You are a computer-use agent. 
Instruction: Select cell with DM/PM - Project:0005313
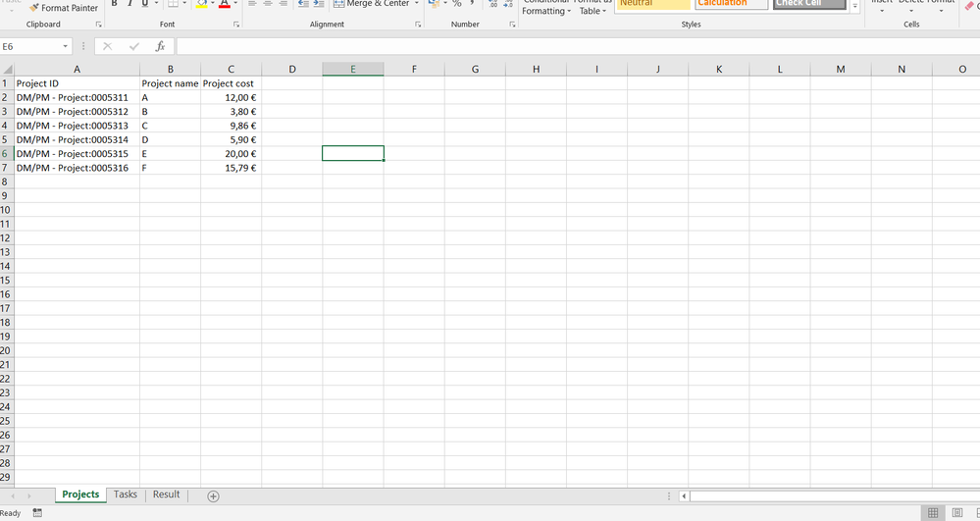click(x=77, y=126)
